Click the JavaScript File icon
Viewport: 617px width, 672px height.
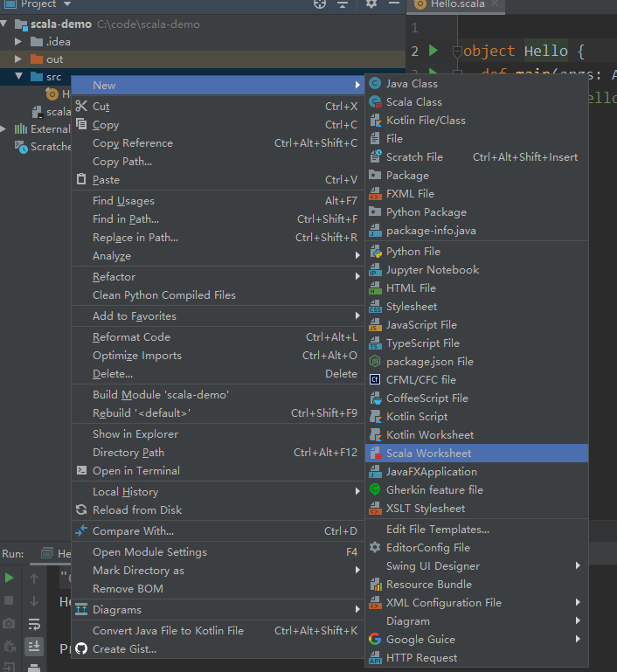click(x=375, y=325)
